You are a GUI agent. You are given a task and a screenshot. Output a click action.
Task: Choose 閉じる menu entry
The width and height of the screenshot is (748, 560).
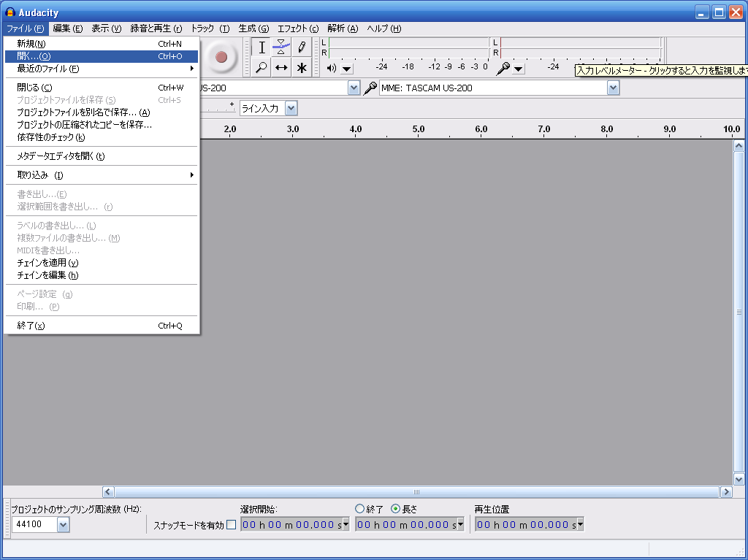[x=101, y=88]
